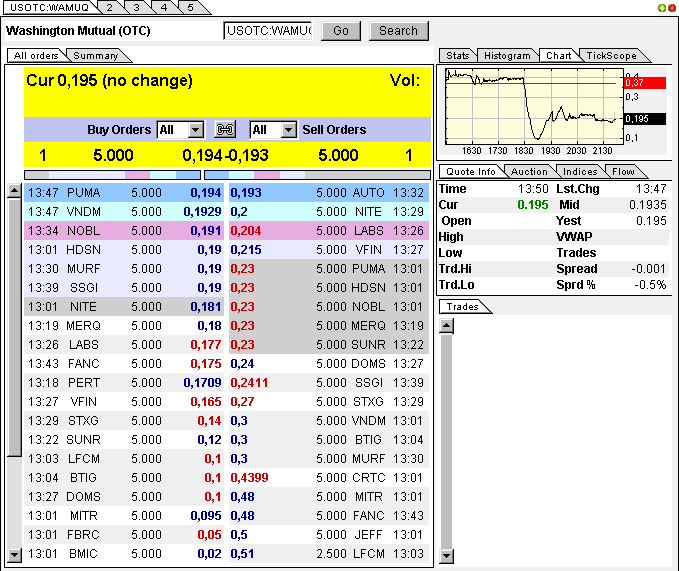679x571 pixels.
Task: Click the black 0,195 chart price label
Action: (645, 119)
